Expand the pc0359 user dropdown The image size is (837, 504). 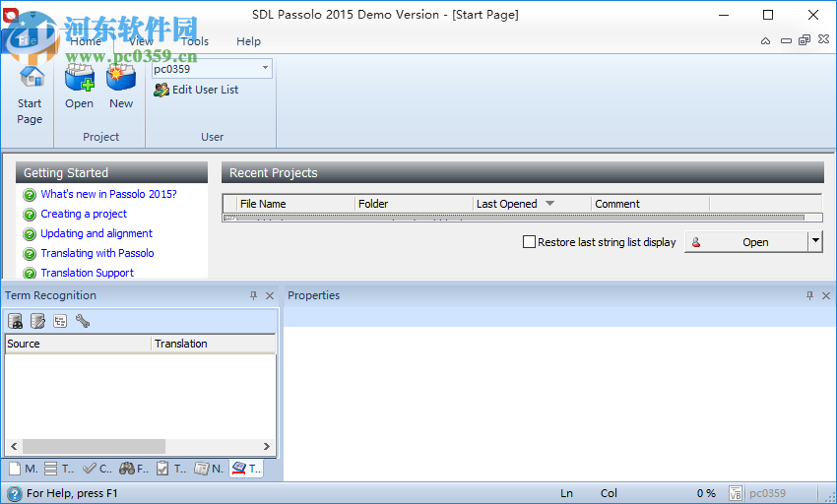265,68
